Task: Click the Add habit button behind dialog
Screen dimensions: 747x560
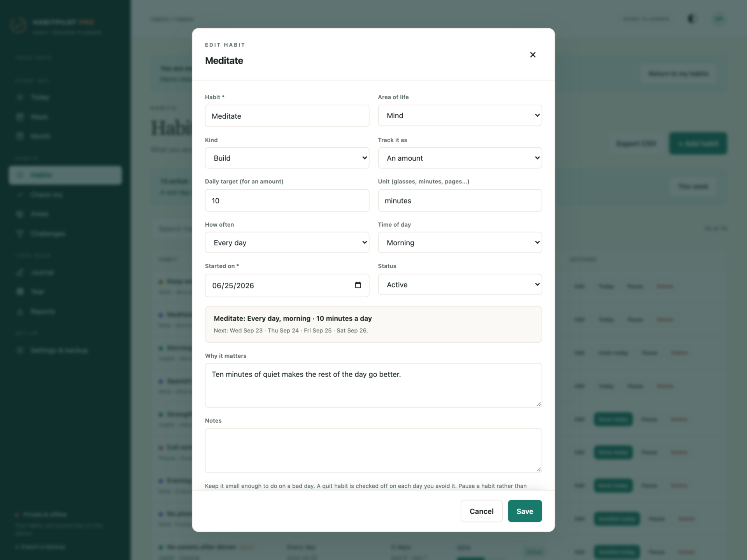Action: (x=698, y=143)
